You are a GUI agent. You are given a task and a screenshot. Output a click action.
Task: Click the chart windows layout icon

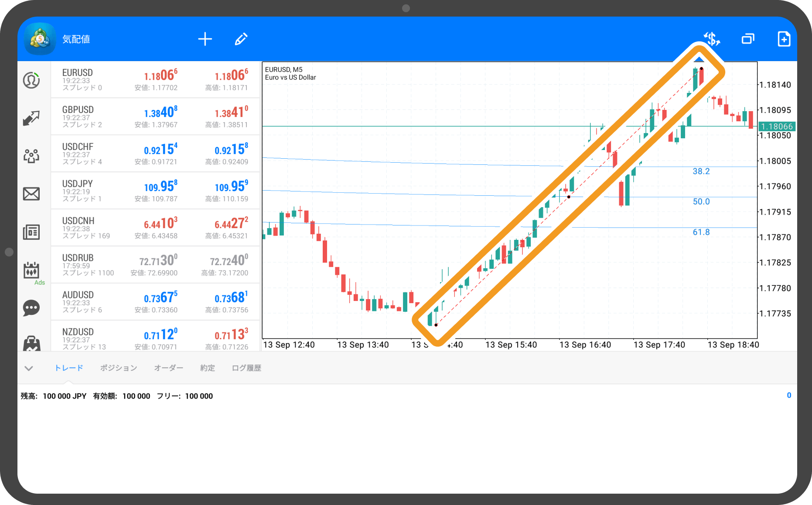point(748,39)
